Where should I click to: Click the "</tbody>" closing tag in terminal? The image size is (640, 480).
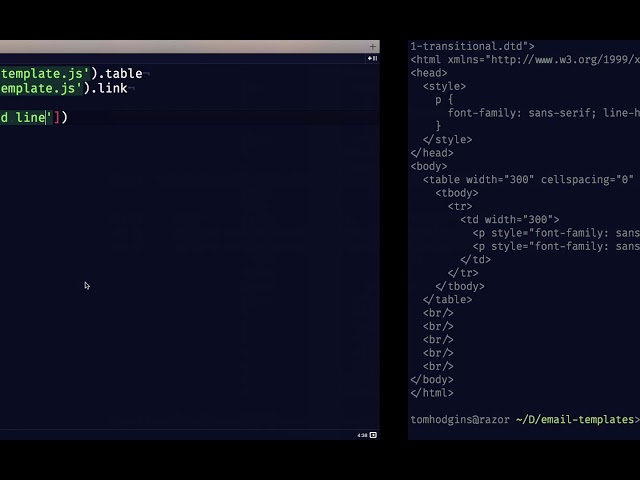click(x=460, y=287)
